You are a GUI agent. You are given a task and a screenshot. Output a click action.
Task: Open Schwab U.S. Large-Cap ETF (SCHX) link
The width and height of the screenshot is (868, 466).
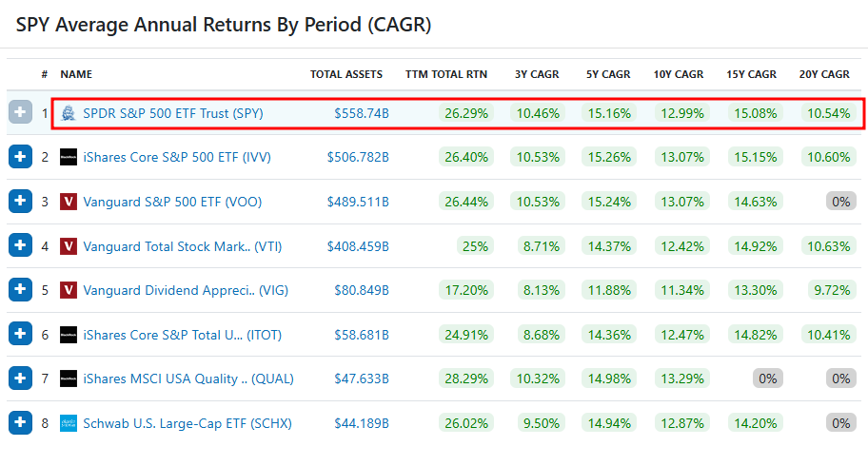coord(187,423)
